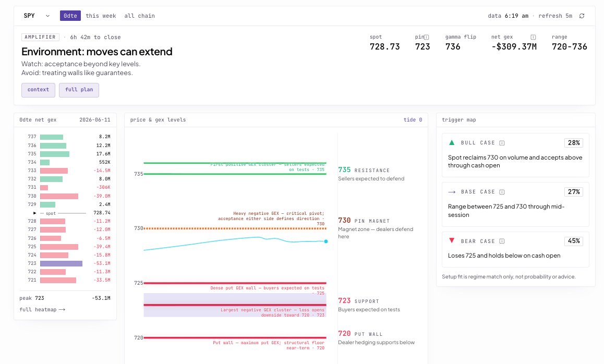Screen dimensions: 604x364
Task: Click the Bull Case 28% badge
Action: click(574, 142)
